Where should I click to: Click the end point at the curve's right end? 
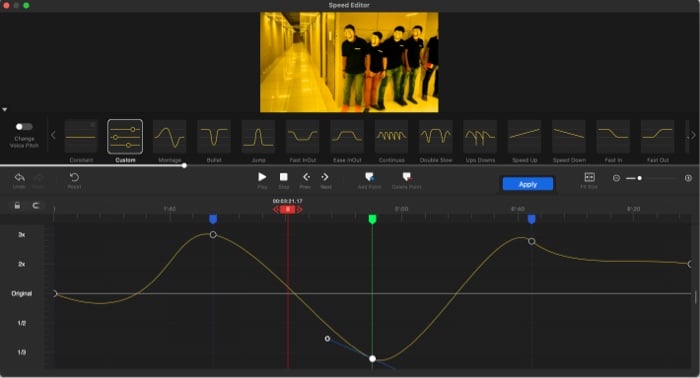(x=690, y=264)
